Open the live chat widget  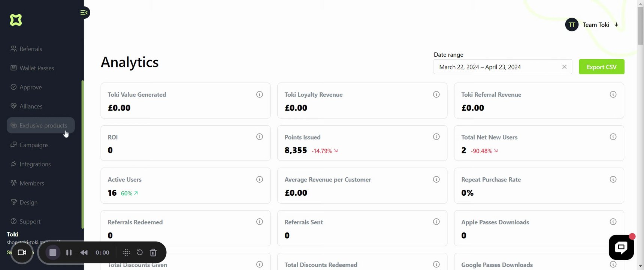click(x=621, y=247)
